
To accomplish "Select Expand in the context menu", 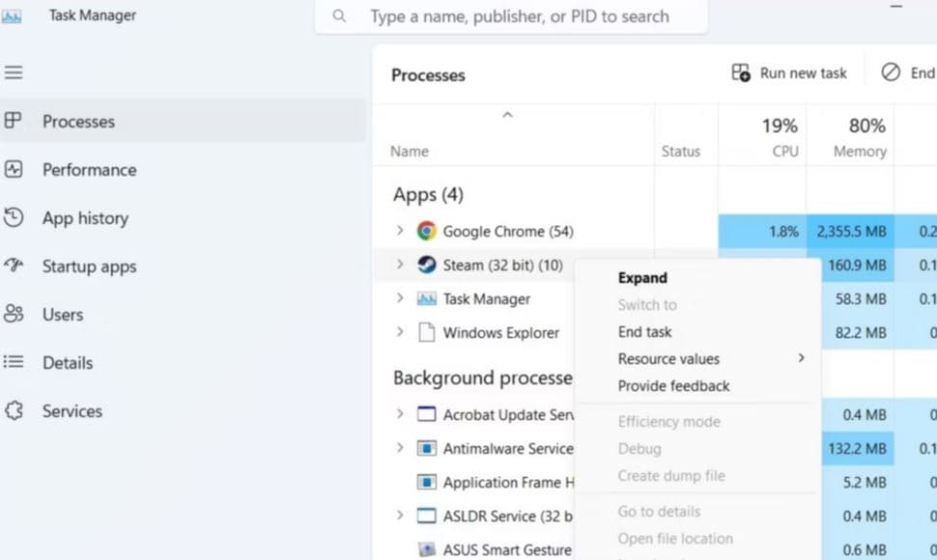I will pyautogui.click(x=642, y=277).
